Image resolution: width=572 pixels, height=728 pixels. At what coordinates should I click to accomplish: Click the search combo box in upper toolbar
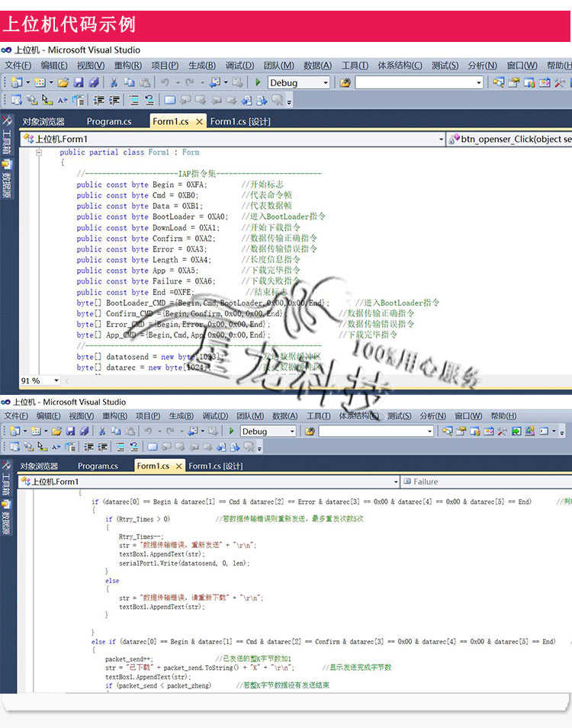click(419, 82)
